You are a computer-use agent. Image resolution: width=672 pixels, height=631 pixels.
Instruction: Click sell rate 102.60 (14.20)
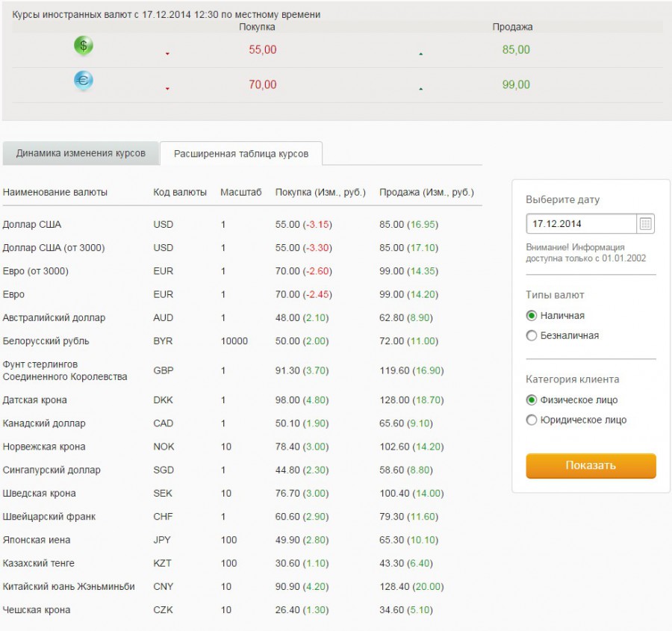tap(412, 447)
